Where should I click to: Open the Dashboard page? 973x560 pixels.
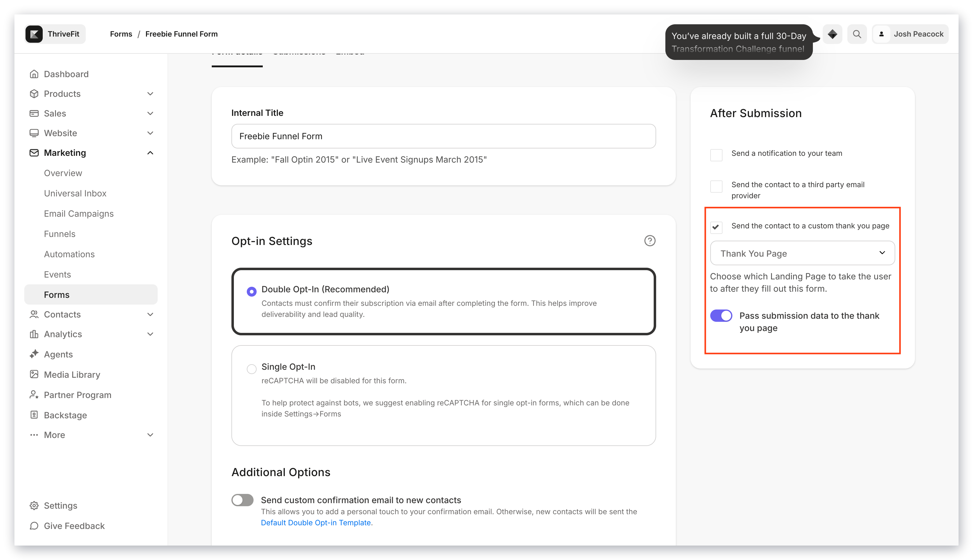(x=66, y=74)
